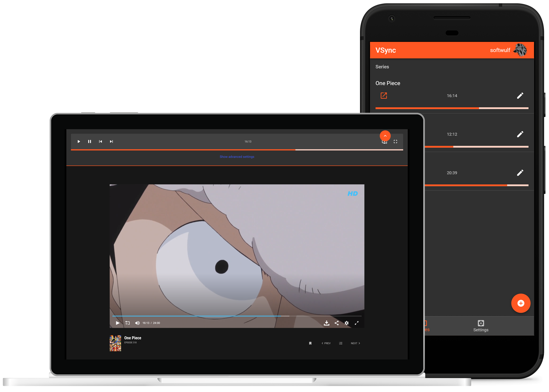
Task: Click the share icon in video player
Action: pyautogui.click(x=337, y=323)
